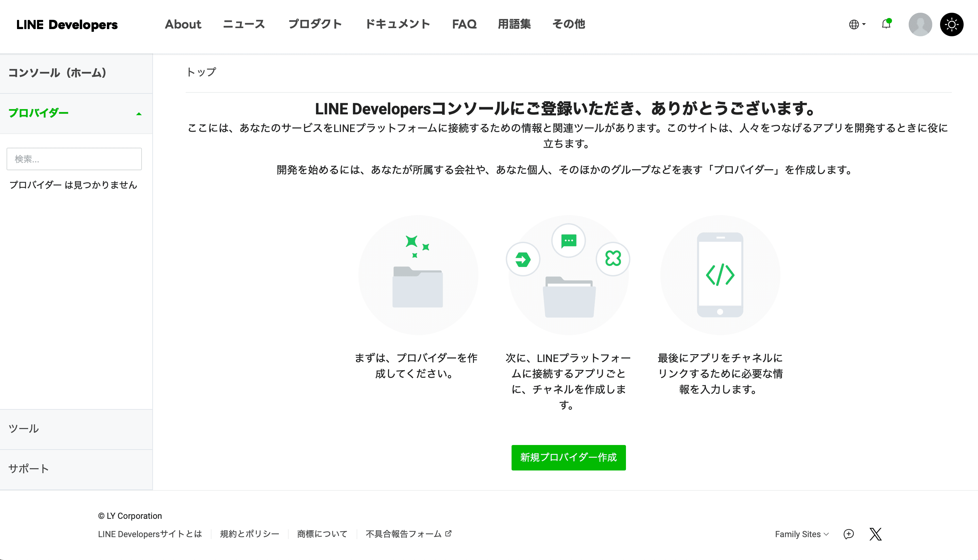
Task: Open ツール in the sidebar
Action: pos(24,429)
